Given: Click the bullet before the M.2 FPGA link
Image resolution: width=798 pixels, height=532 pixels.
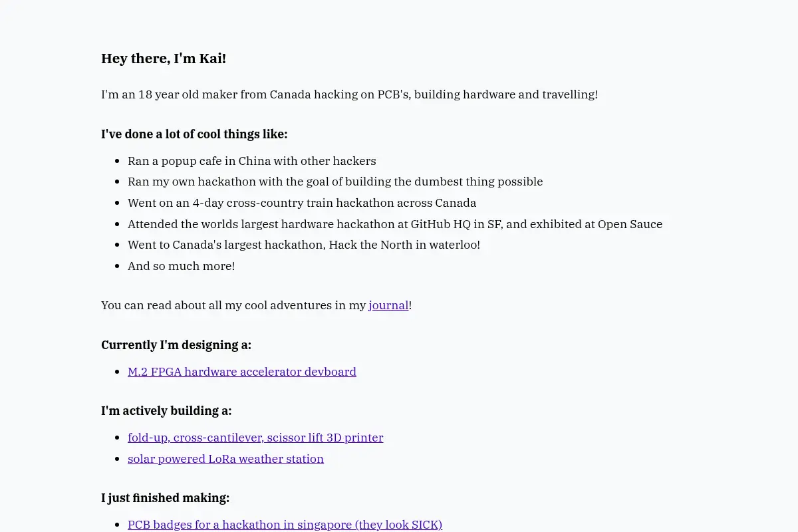Looking at the screenshot, I should (x=118, y=372).
